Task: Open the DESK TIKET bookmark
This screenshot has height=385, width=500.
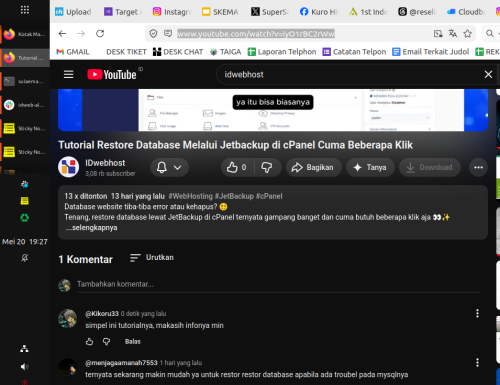Action: pos(126,52)
